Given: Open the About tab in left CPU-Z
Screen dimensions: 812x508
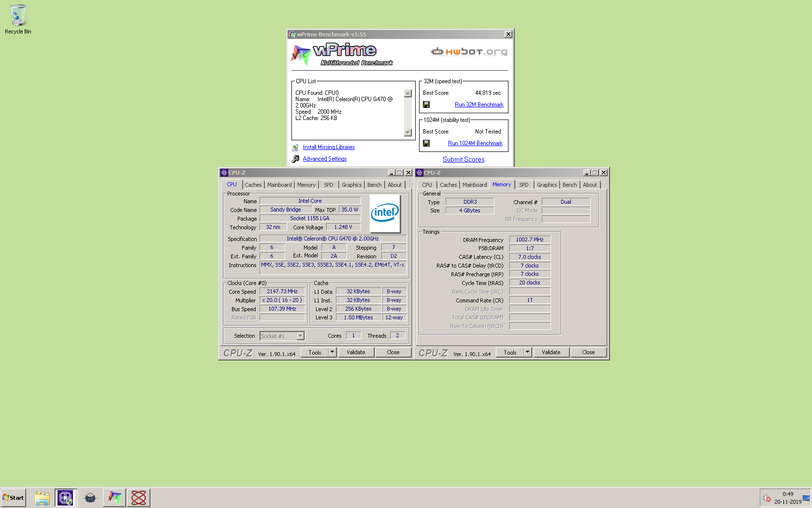Looking at the screenshot, I should (394, 185).
